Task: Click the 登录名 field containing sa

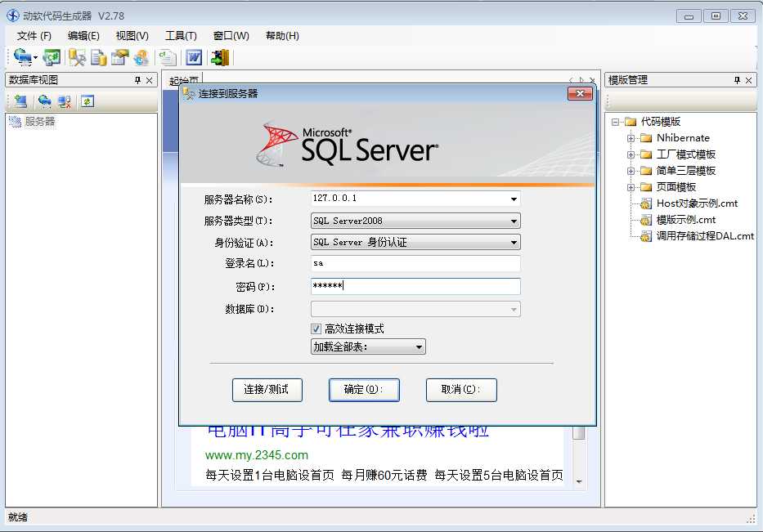Action: point(415,264)
